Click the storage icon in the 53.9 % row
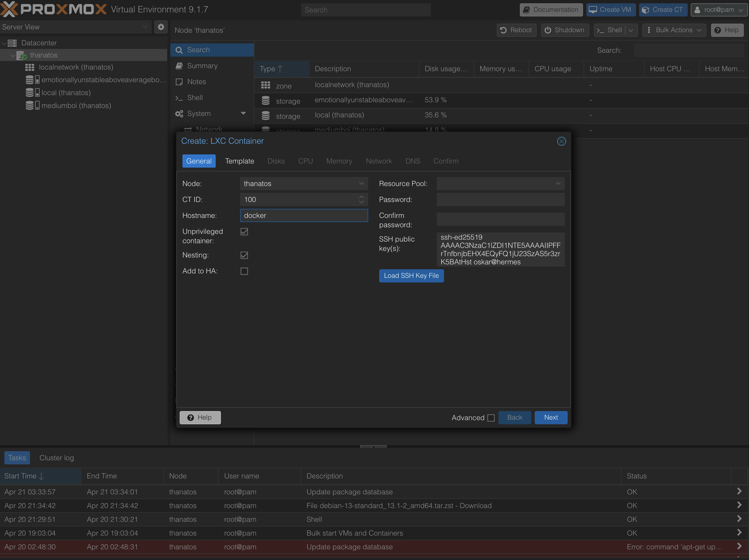Viewport: 749px width, 560px height. pos(265,100)
